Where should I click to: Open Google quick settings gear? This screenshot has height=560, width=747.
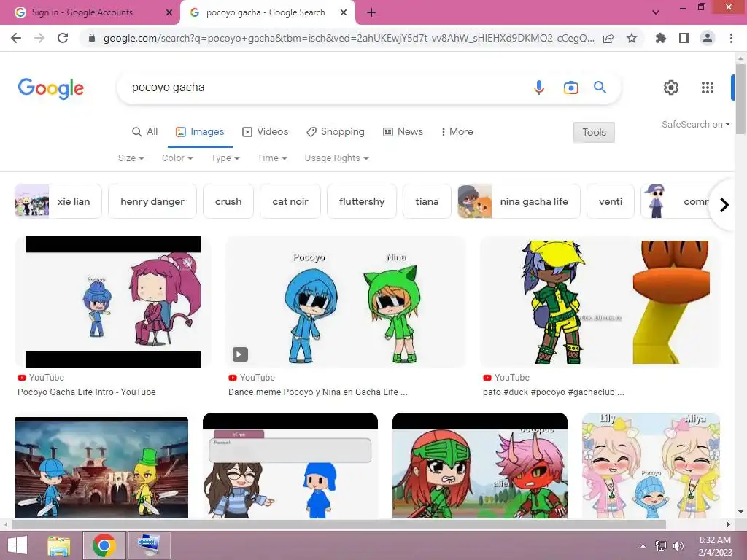(671, 87)
